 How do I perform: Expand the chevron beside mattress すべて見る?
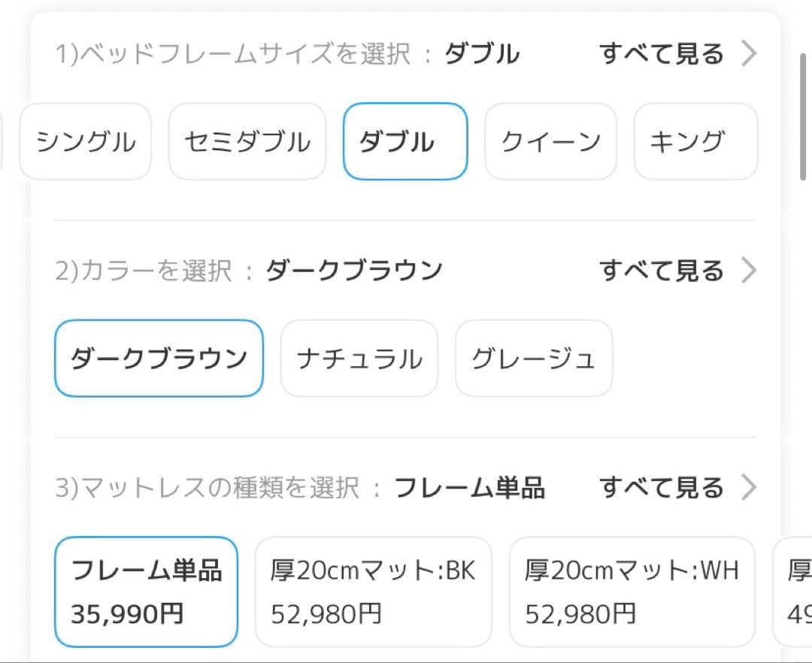click(x=750, y=487)
